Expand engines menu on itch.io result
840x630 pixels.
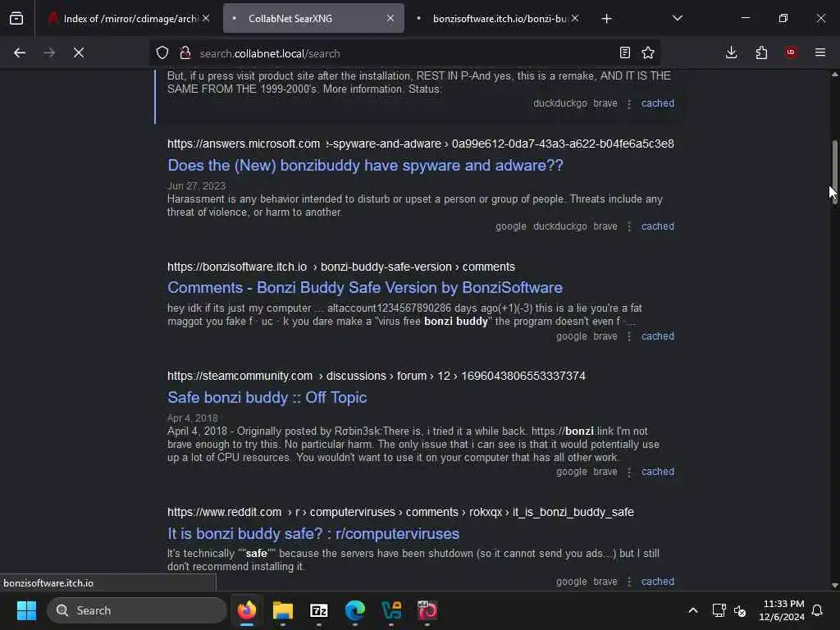point(629,336)
